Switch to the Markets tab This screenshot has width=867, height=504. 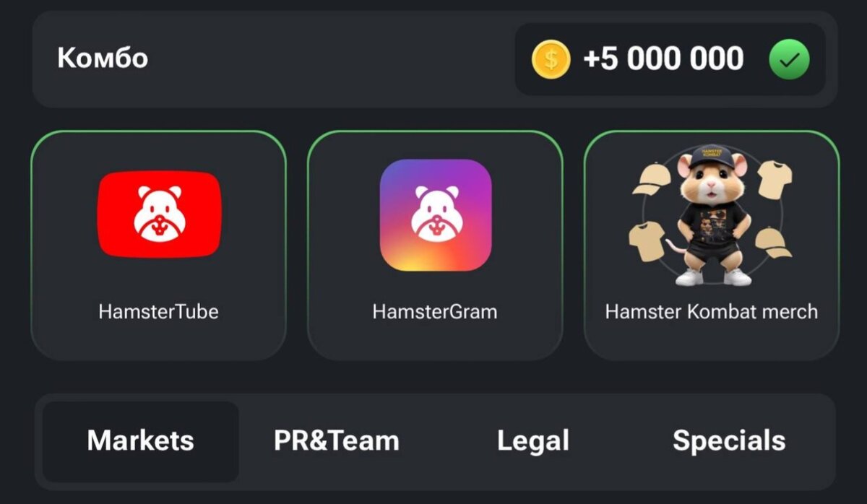pyautogui.click(x=141, y=441)
